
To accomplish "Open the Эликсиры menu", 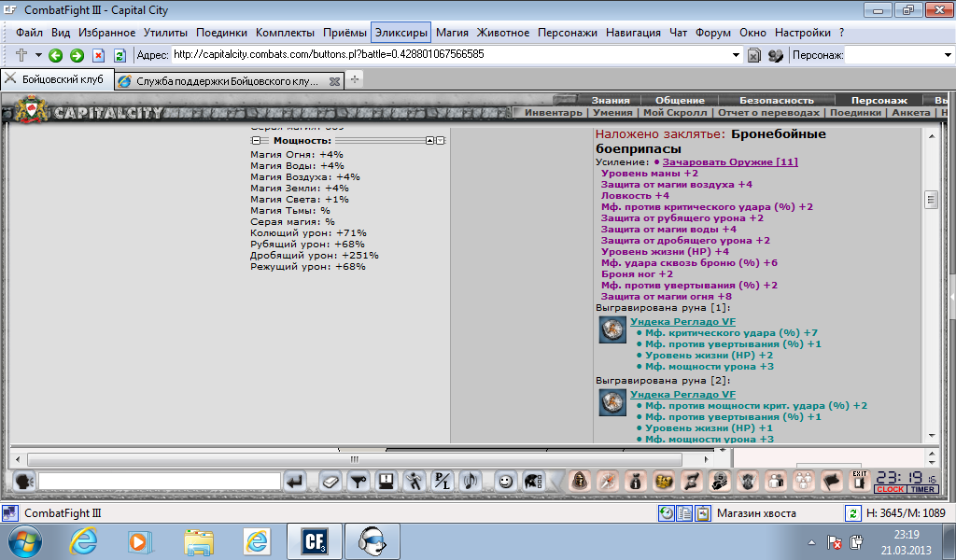I will click(401, 33).
